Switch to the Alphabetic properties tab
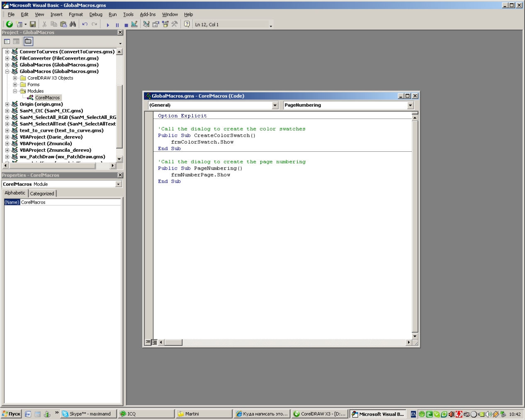Image resolution: width=525 pixels, height=420 pixels. coord(15,193)
